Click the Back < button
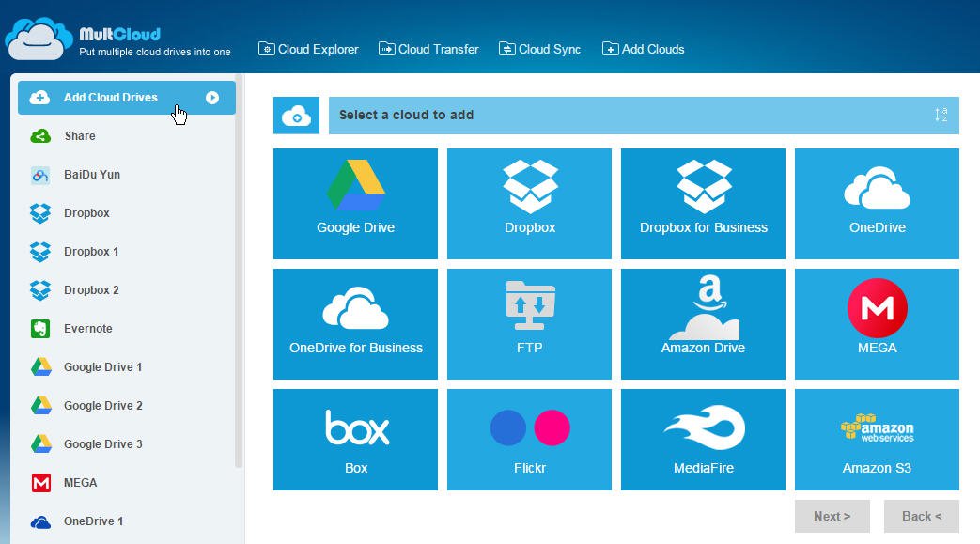Image resolution: width=980 pixels, height=544 pixels. pyautogui.click(x=922, y=517)
